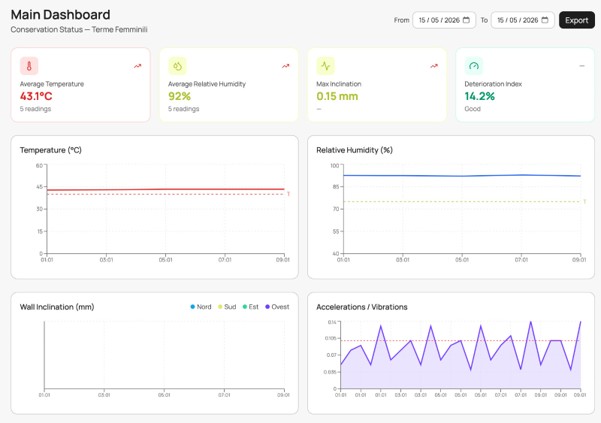Toggle the Est series in Wall Inclination legend

pyautogui.click(x=251, y=307)
